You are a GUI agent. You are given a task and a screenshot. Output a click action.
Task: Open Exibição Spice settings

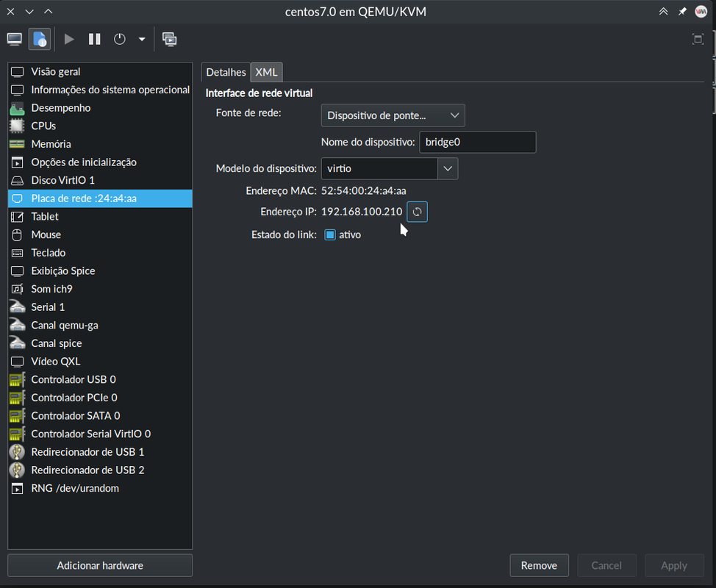click(100, 270)
